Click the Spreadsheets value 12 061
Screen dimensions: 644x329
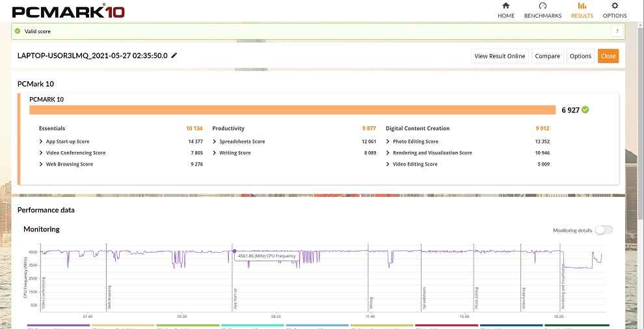click(x=369, y=141)
